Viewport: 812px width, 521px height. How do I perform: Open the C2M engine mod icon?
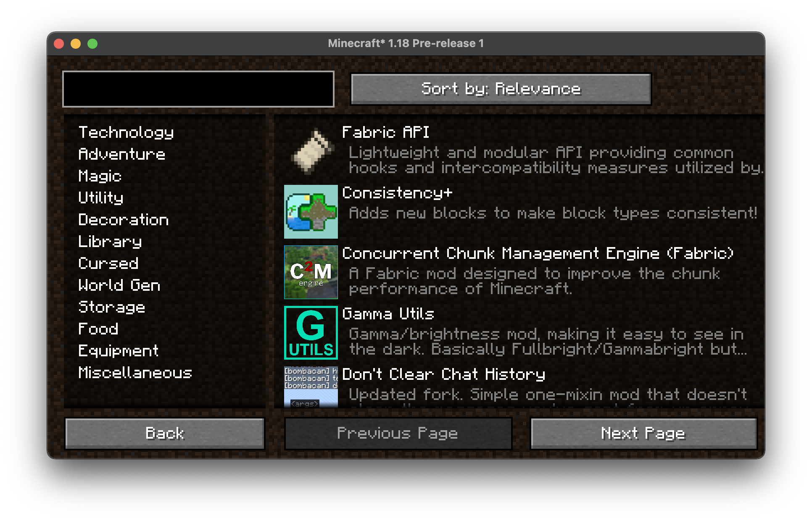[311, 272]
